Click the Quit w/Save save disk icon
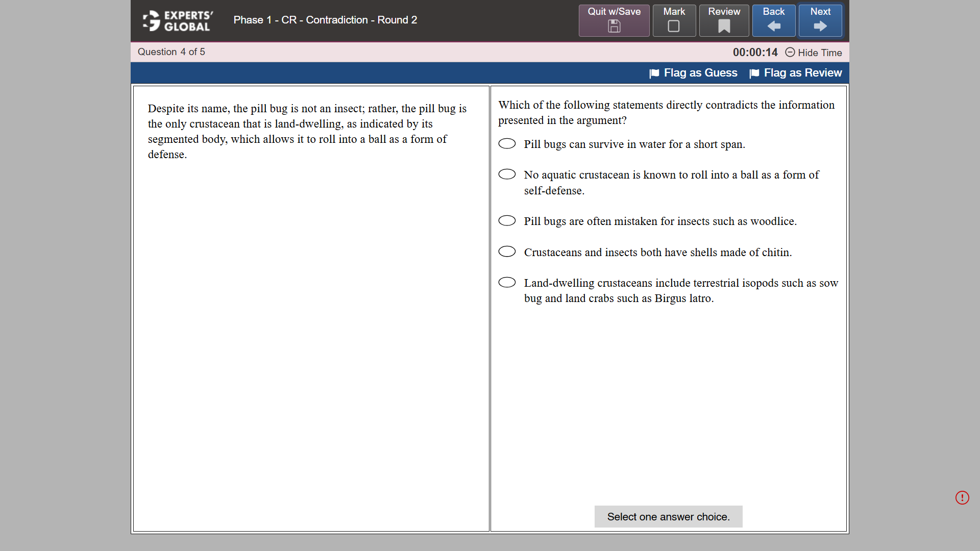This screenshot has width=980, height=551. [x=614, y=27]
